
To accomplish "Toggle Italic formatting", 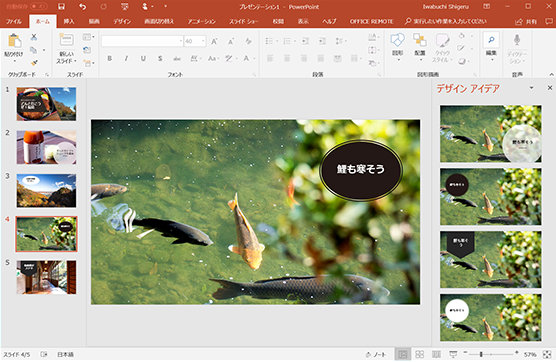I will (126, 59).
